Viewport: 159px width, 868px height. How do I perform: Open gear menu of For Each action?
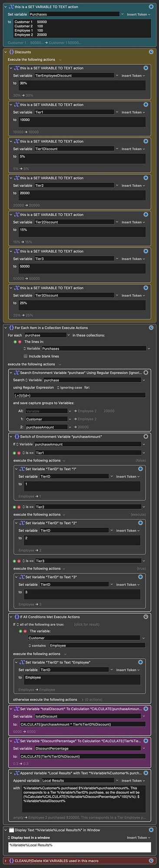click(x=151, y=328)
